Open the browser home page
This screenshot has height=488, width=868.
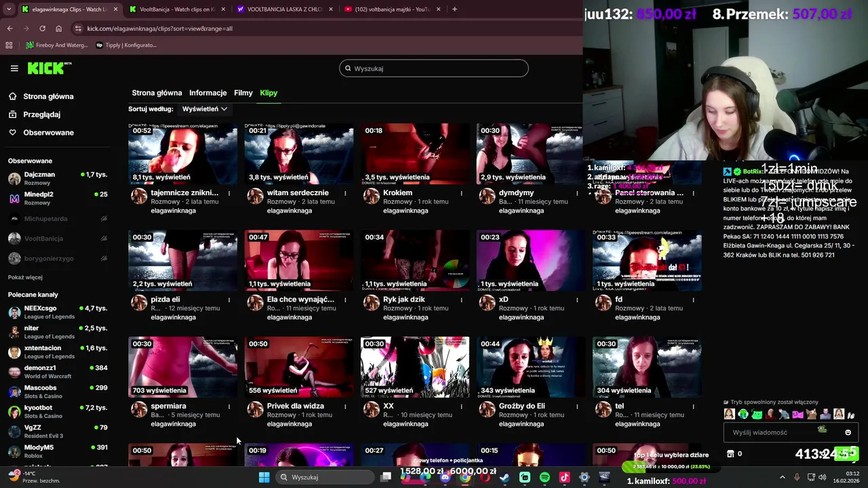pos(58,28)
